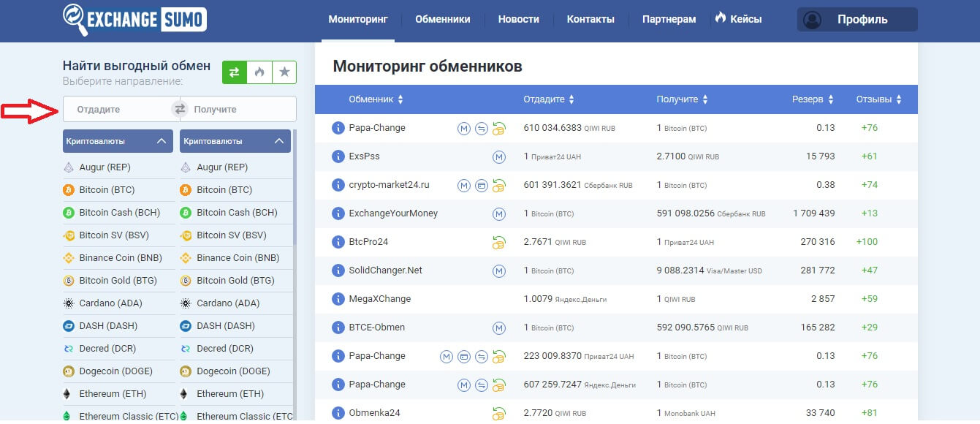Open the Мониторинг tab
Image resolution: width=980 pixels, height=424 pixels.
pos(358,20)
